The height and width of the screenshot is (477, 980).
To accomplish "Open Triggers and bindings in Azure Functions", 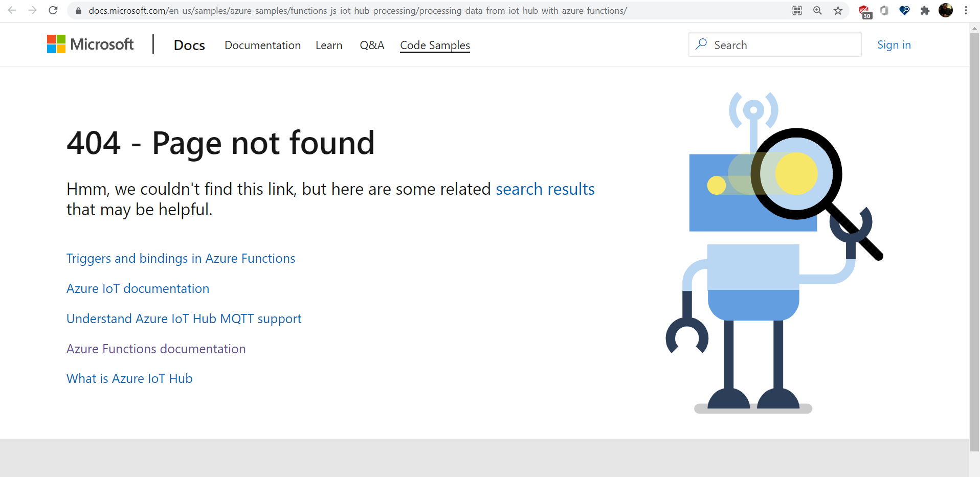I will pos(181,258).
